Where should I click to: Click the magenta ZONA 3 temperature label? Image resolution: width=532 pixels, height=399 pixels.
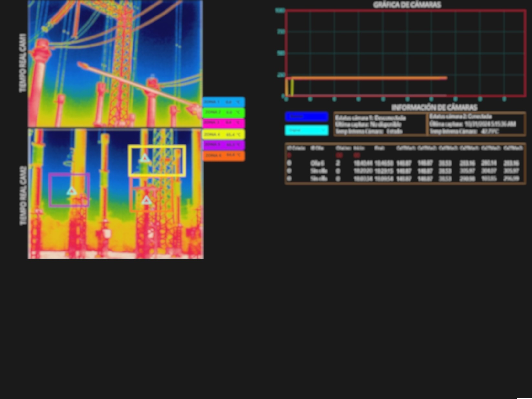coord(224,123)
